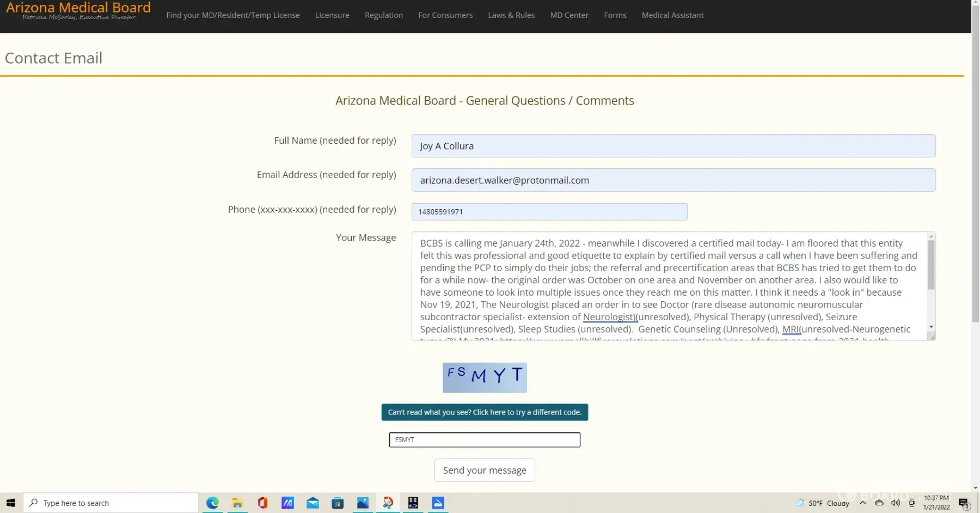Viewport: 980px width, 513px height.
Task: Open Microsoft Store from the taskbar
Action: 338,503
